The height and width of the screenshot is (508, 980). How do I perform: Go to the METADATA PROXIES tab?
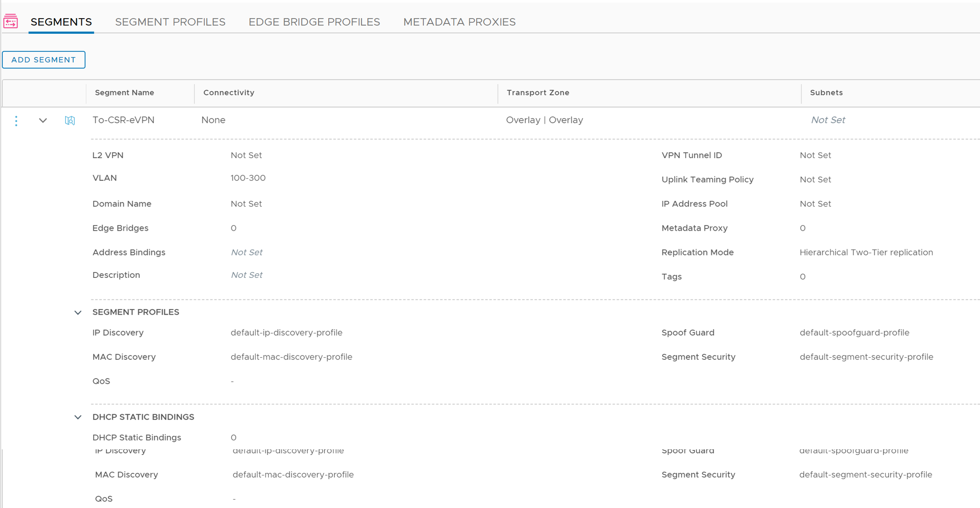pyautogui.click(x=459, y=22)
